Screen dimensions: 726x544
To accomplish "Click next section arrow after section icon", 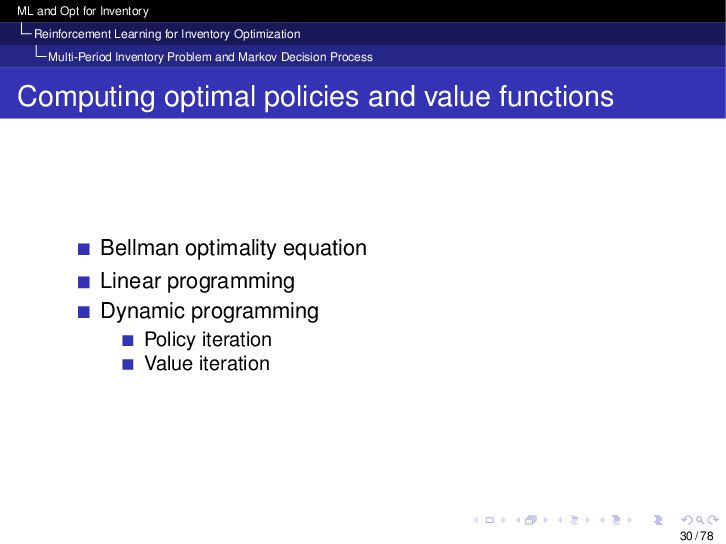I will [x=629, y=520].
